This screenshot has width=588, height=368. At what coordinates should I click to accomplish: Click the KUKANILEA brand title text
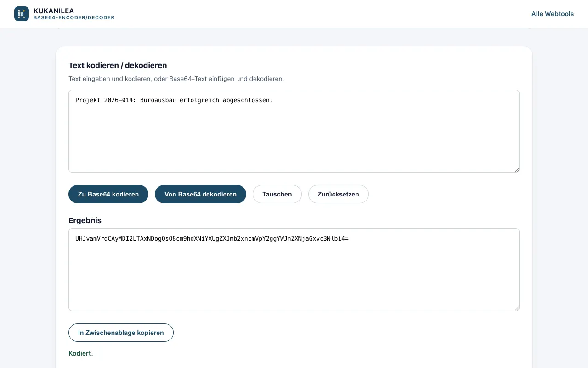point(54,11)
